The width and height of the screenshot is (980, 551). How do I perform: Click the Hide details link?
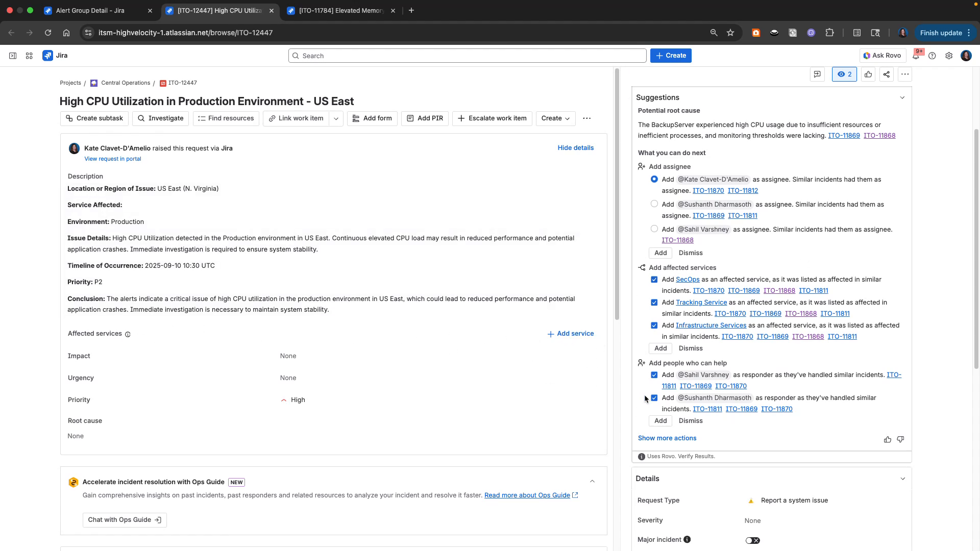(575, 147)
